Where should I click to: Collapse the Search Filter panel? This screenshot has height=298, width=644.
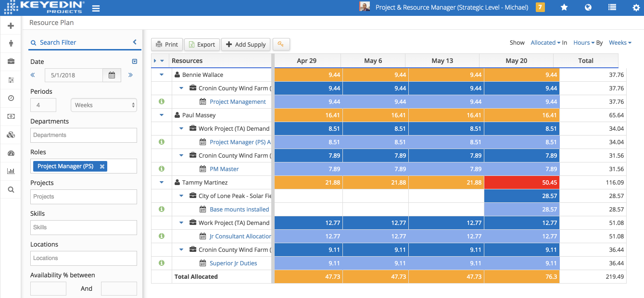(x=135, y=42)
